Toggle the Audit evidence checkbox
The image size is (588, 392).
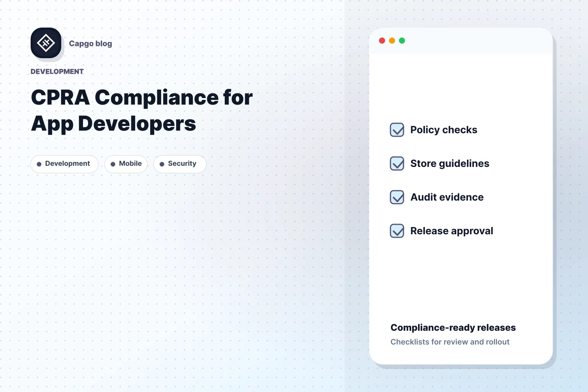coord(397,197)
